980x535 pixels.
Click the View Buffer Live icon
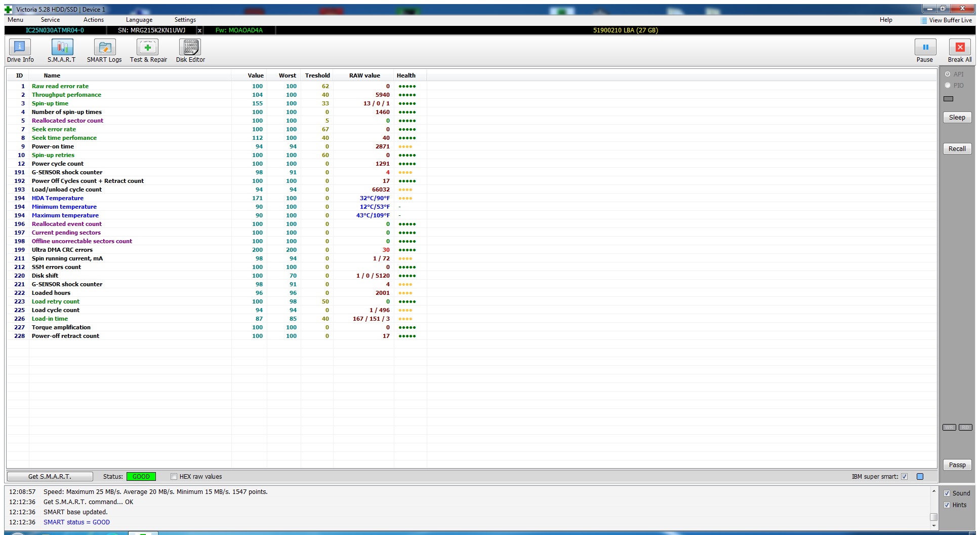tap(924, 20)
